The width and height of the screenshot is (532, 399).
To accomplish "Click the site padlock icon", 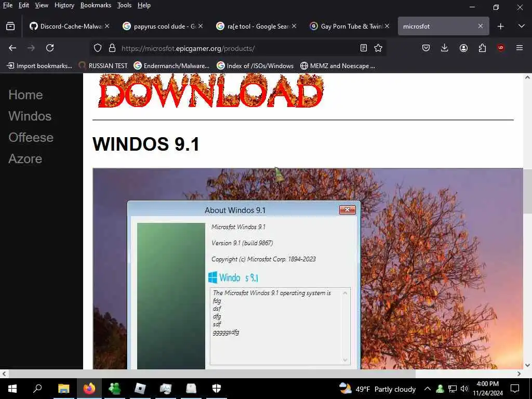I will tap(112, 48).
